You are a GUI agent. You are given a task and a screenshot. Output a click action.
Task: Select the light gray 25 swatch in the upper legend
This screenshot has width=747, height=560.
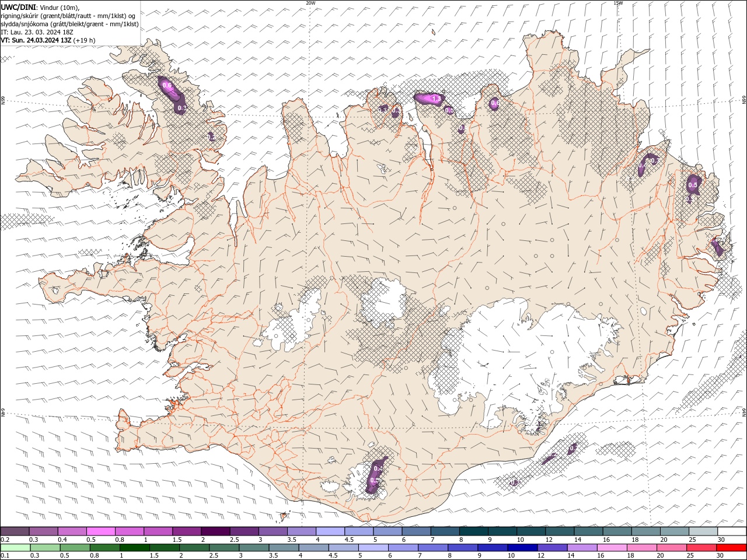(703, 531)
